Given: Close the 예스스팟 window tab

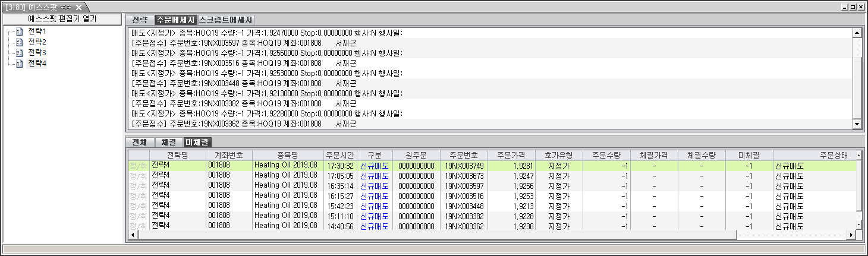Looking at the screenshot, I should (78, 7).
